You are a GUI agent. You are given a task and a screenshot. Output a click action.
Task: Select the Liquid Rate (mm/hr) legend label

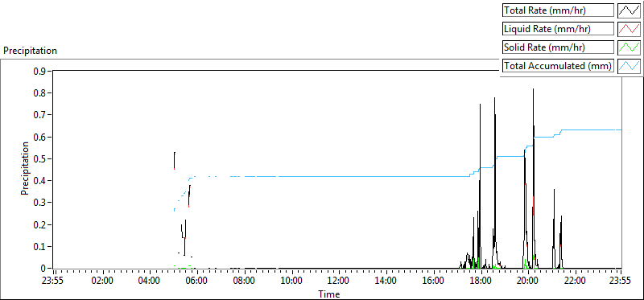click(559, 29)
